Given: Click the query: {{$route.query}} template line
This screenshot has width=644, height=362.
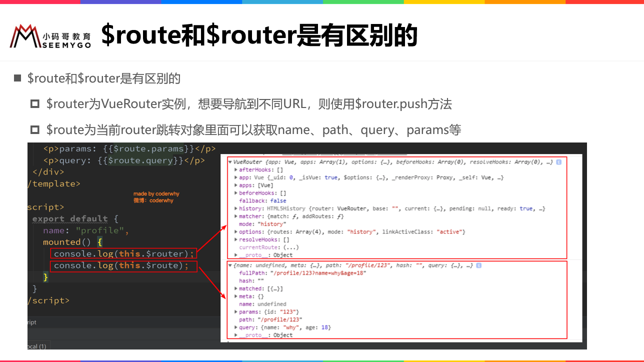Looking at the screenshot, I should (x=124, y=160).
